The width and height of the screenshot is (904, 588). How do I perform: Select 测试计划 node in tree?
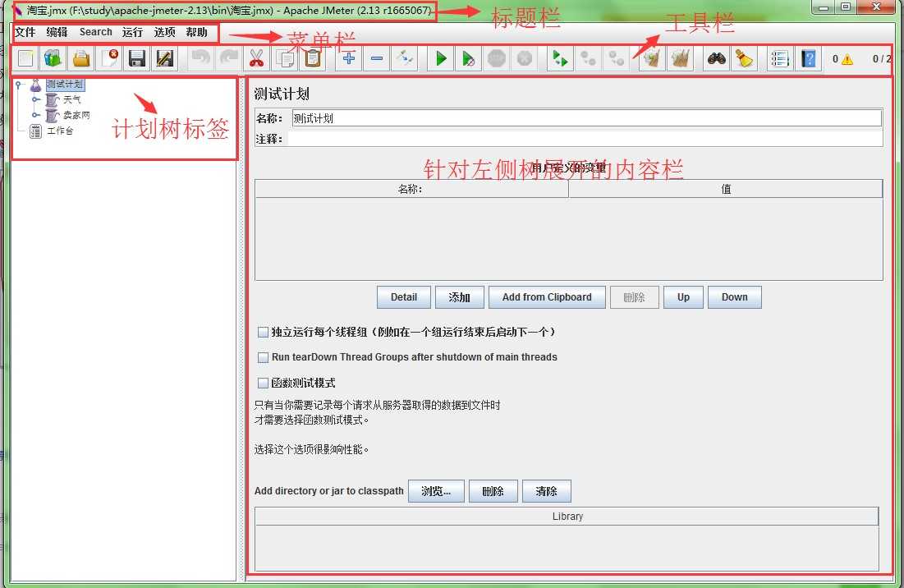65,84
